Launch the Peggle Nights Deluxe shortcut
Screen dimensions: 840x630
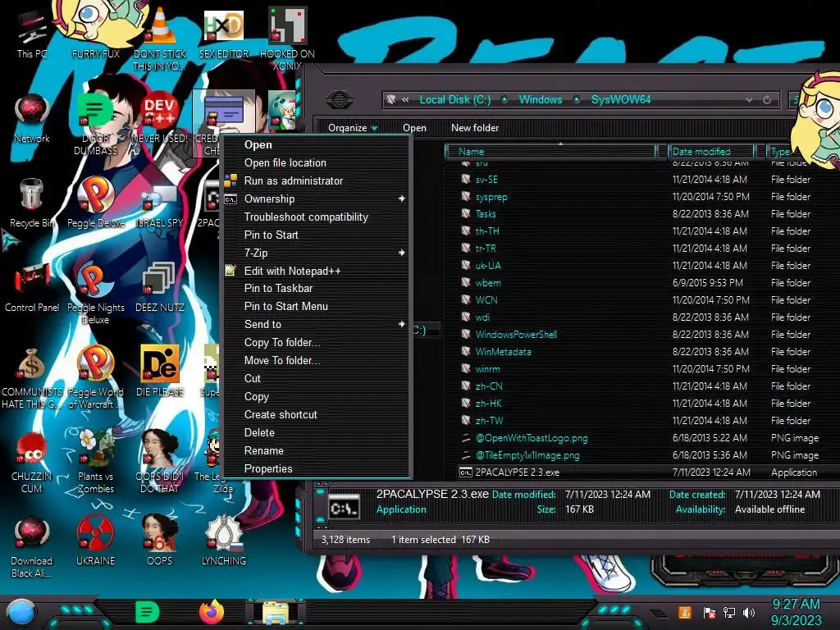(x=95, y=293)
